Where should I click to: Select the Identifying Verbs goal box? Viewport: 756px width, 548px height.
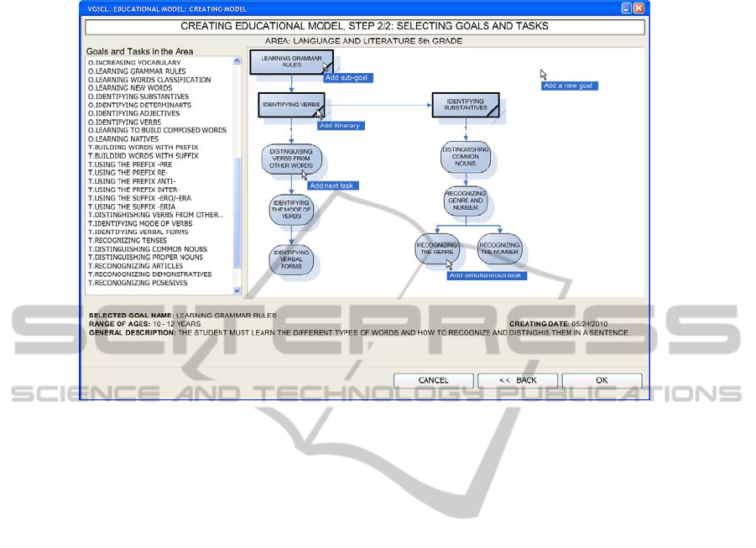[290, 105]
